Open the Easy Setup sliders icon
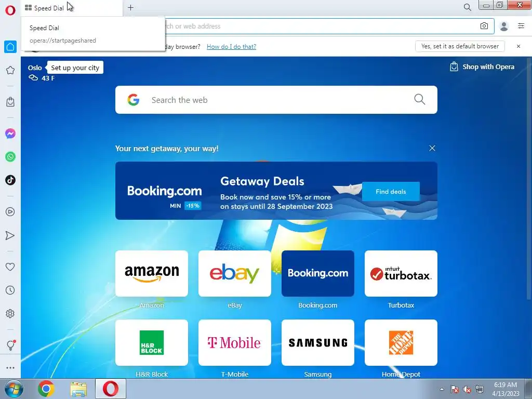Image resolution: width=532 pixels, height=399 pixels. [521, 26]
